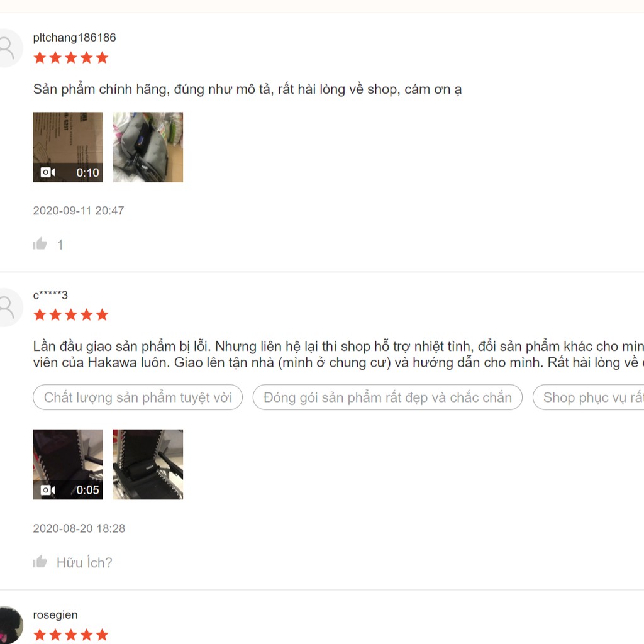The height and width of the screenshot is (644, 644).
Task: Like pltchang186186's review with thumbs-up icon
Action: (x=40, y=244)
